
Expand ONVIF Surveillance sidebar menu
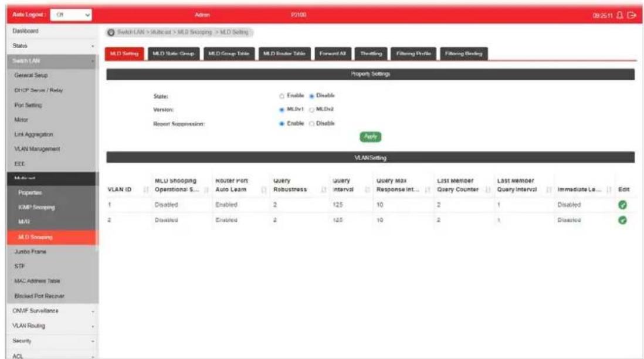click(52, 311)
